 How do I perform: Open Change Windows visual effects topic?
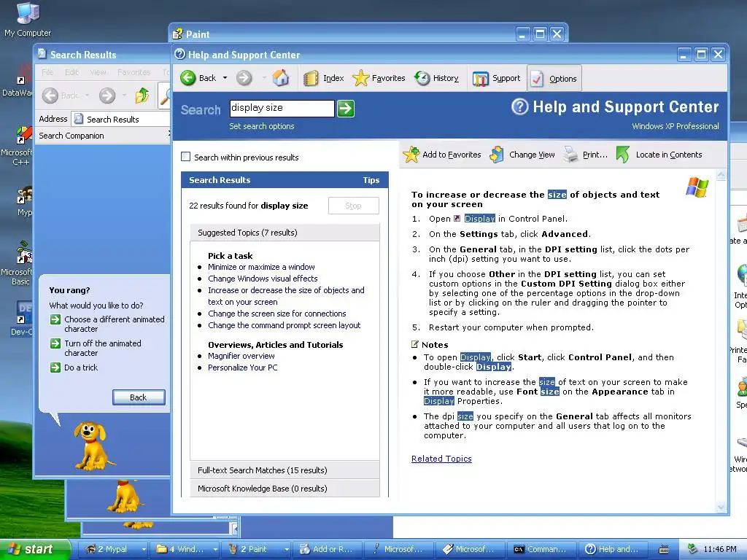(x=263, y=279)
